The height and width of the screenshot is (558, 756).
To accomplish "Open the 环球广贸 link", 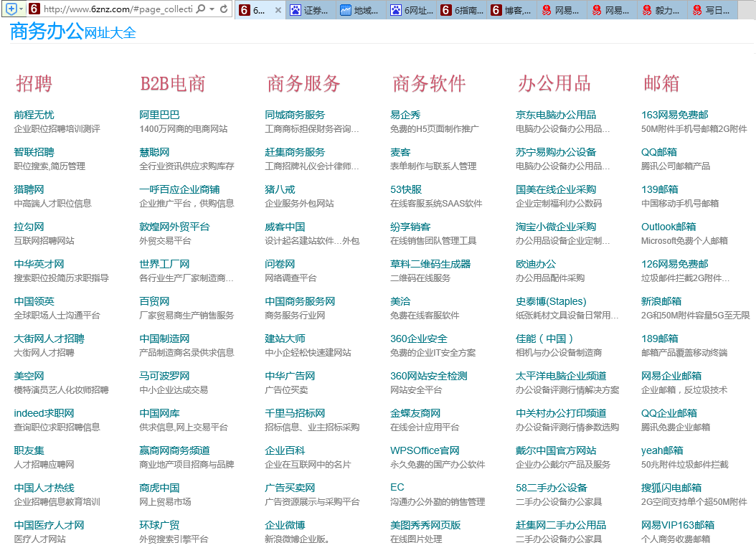I will [159, 525].
